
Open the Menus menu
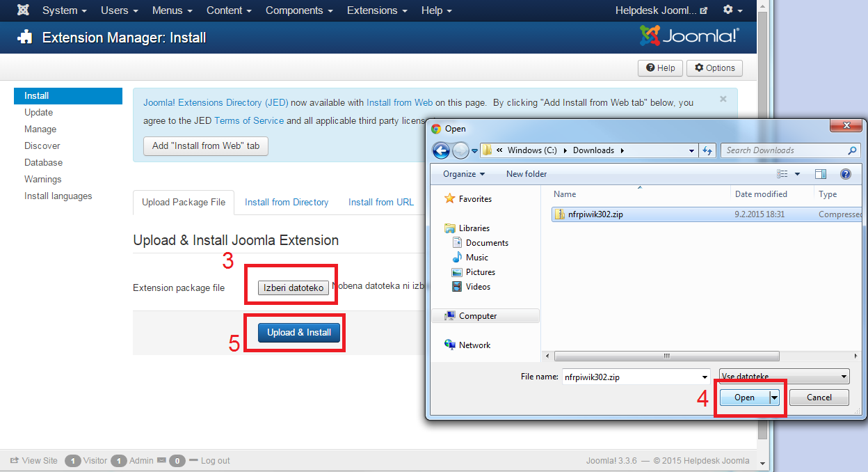(x=172, y=10)
